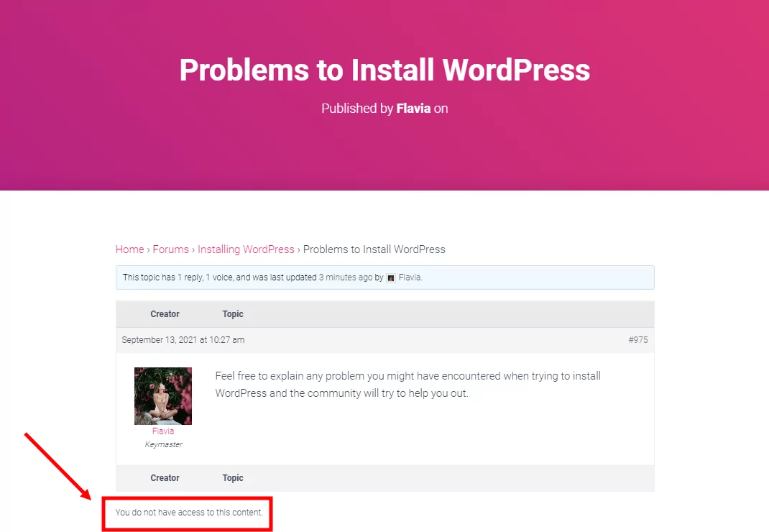Click the current breadcrumb Problems to Install WordPress

pos(374,249)
